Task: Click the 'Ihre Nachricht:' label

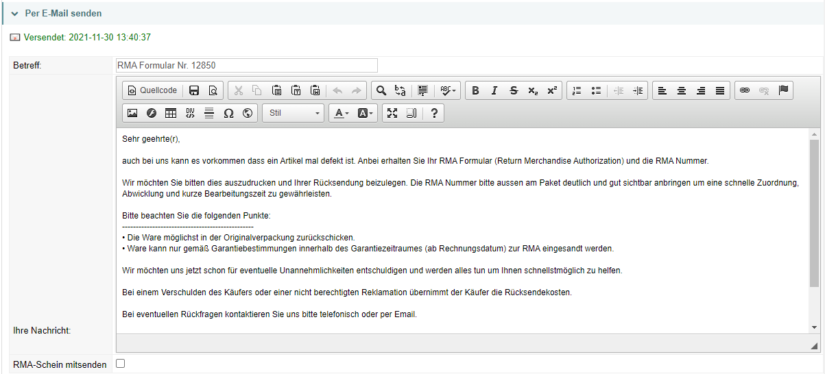Action: click(42, 331)
